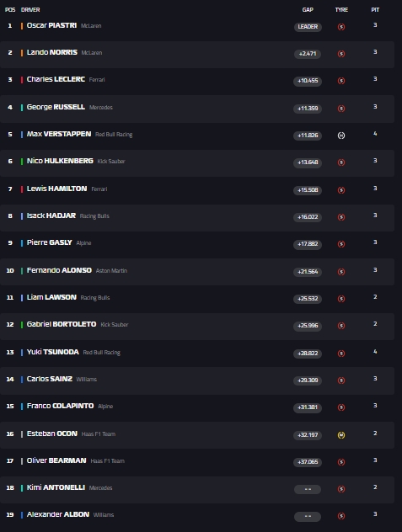Screen dimensions: 402x532
Task: Click Tsunoda's soft tyre icon
Action: click(341, 354)
